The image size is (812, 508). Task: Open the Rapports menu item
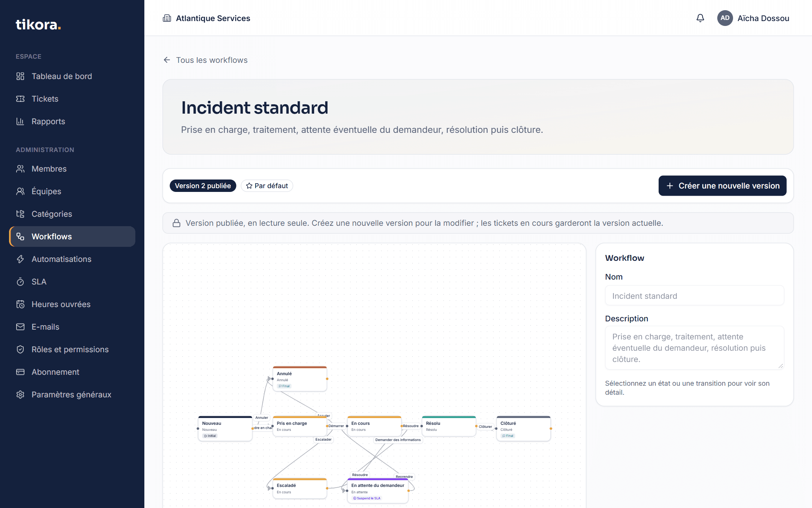point(72,121)
